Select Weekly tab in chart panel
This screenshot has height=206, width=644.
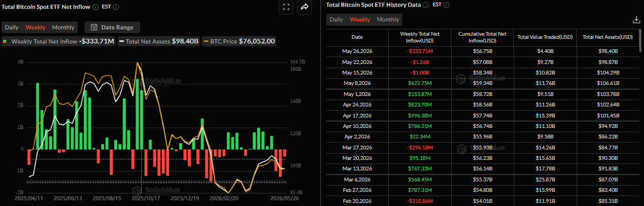tap(35, 27)
